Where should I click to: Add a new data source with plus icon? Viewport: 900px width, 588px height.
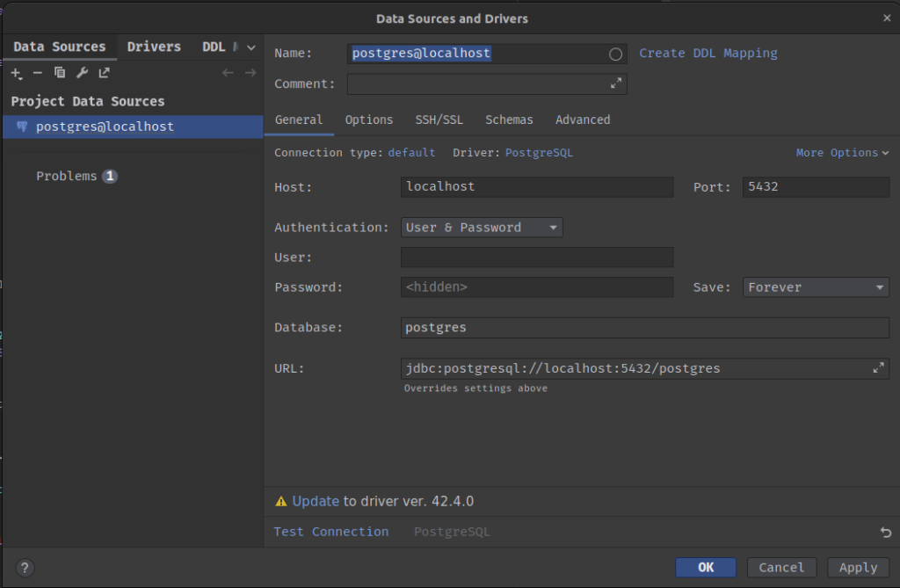(17, 74)
